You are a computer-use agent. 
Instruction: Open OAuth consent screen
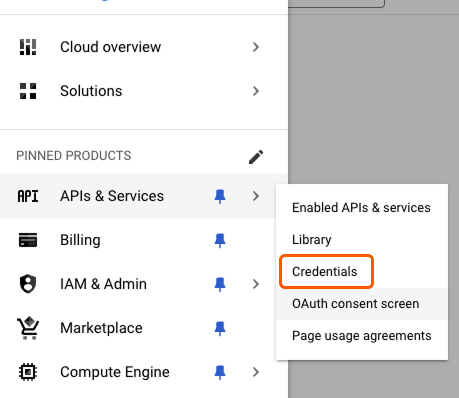point(362,304)
